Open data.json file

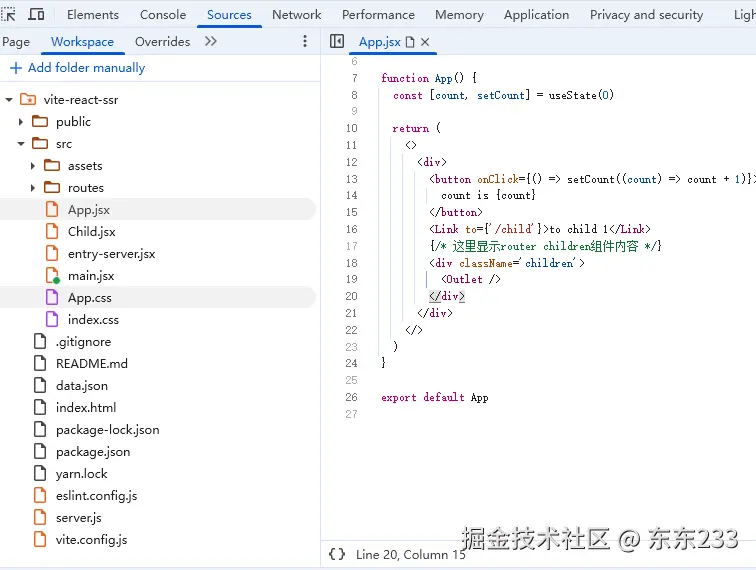pyautogui.click(x=81, y=386)
